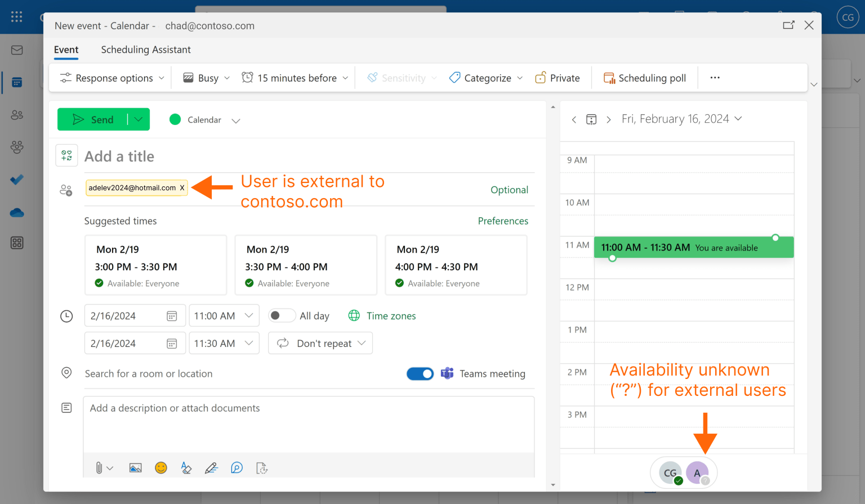The height and width of the screenshot is (504, 865).
Task: Change the 15 minutes before reminder
Action: click(295, 78)
